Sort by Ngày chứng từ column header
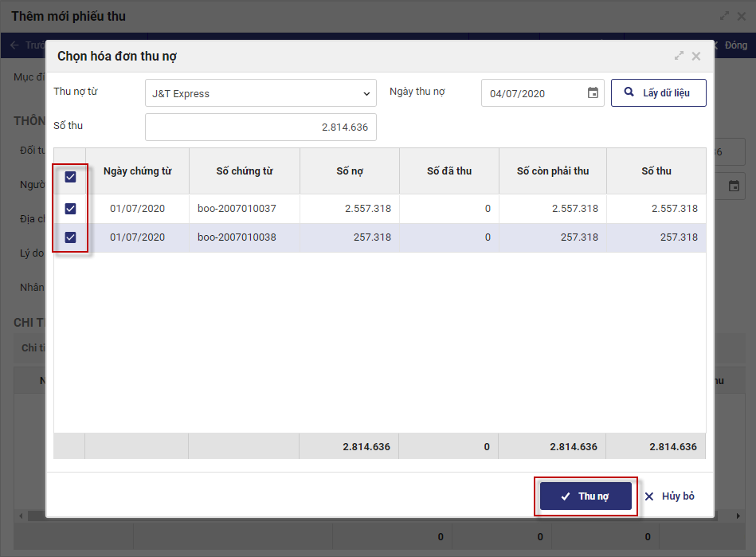 pyautogui.click(x=137, y=171)
